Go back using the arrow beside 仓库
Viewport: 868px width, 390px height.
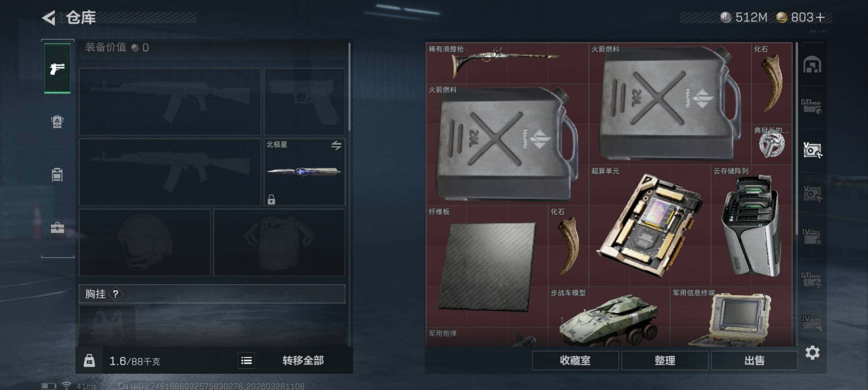tap(49, 18)
